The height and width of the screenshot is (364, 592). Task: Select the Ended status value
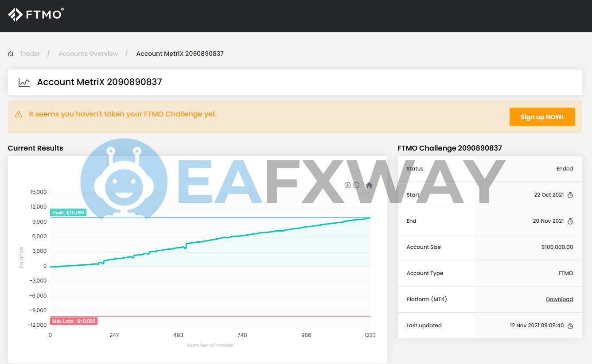pos(565,169)
